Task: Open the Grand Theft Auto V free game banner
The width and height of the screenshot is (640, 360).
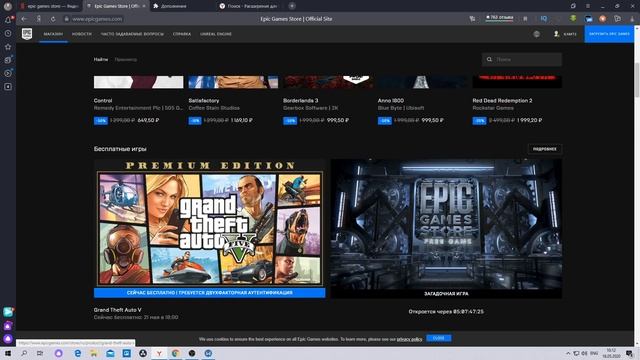Action: pyautogui.click(x=210, y=223)
